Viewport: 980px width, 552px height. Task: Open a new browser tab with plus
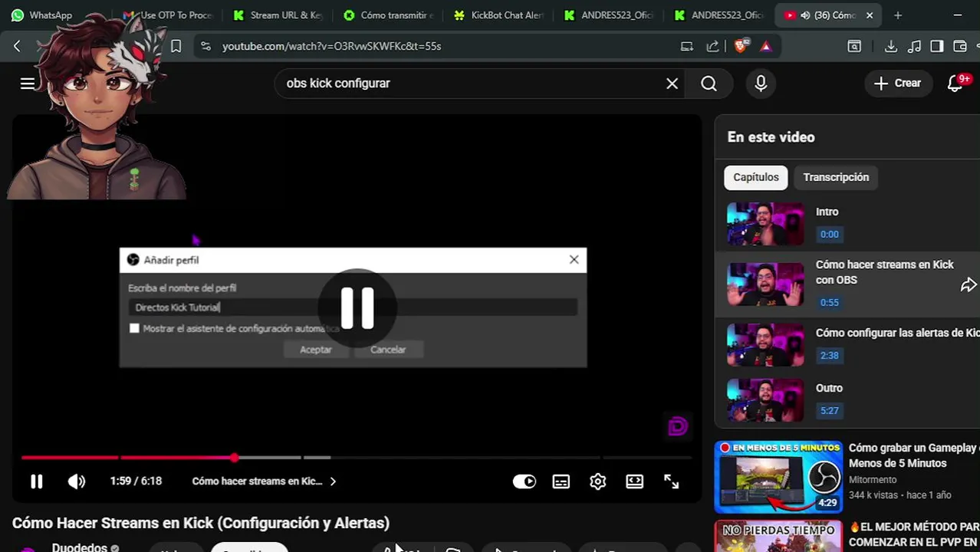pyautogui.click(x=898, y=15)
